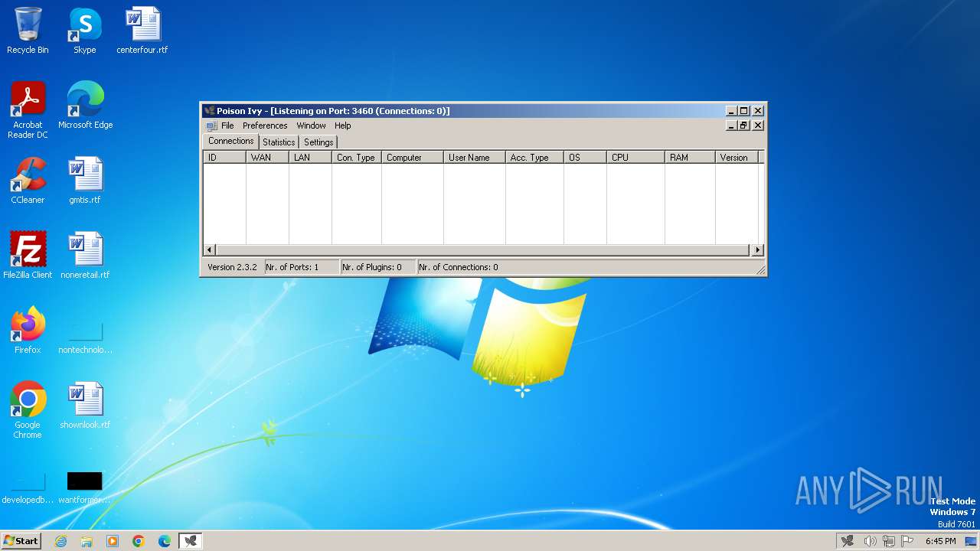Open Chrome from the taskbar
The width and height of the screenshot is (980, 551).
tap(139, 541)
